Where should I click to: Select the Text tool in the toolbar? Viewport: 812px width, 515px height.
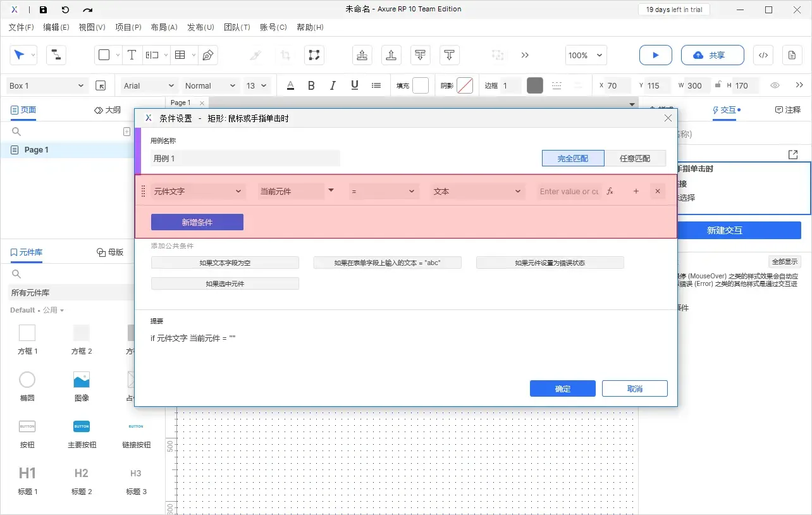point(132,55)
